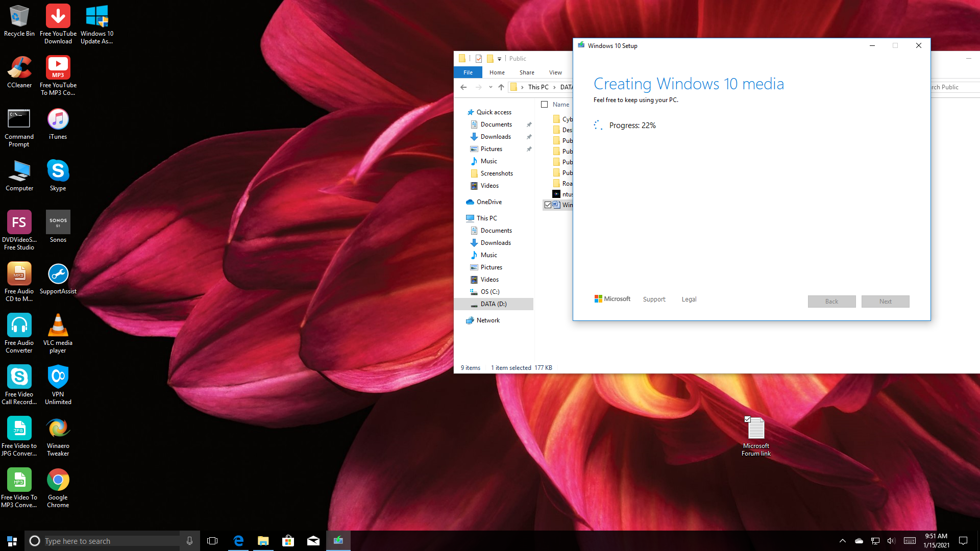
Task: Open Free Audio CD to MP3 icon
Action: point(19,282)
